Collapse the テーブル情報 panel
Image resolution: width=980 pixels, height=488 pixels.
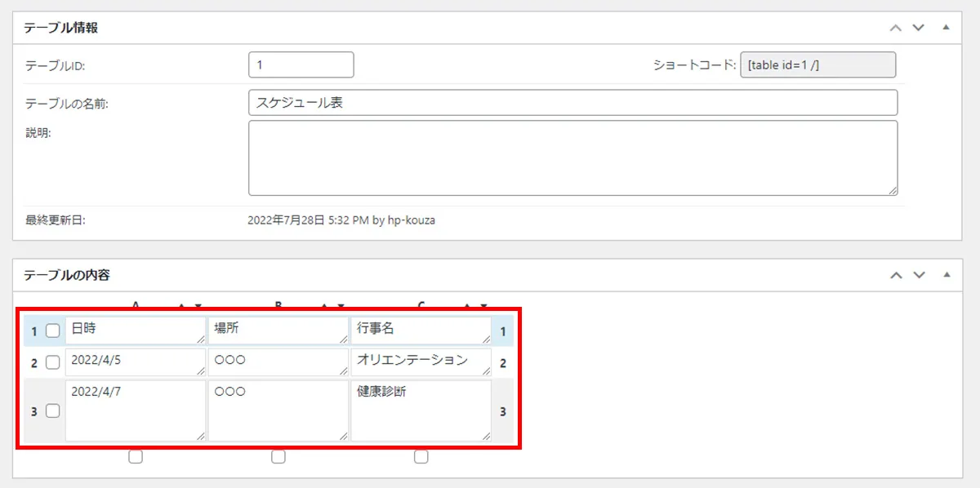947,27
